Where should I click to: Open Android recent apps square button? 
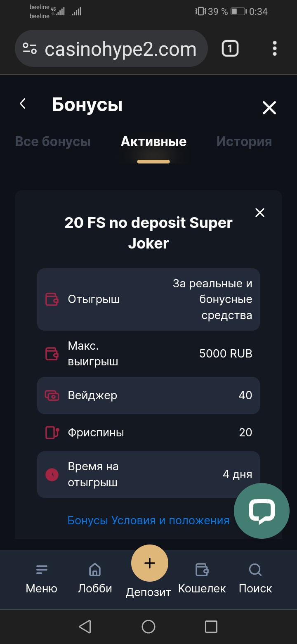tap(211, 627)
